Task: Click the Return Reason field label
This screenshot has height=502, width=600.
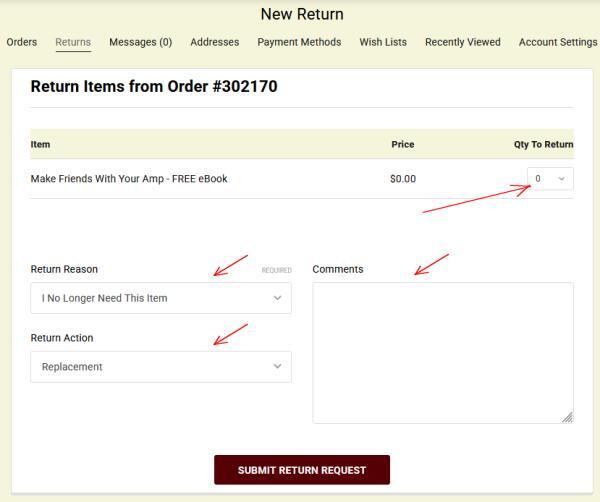Action: (64, 269)
